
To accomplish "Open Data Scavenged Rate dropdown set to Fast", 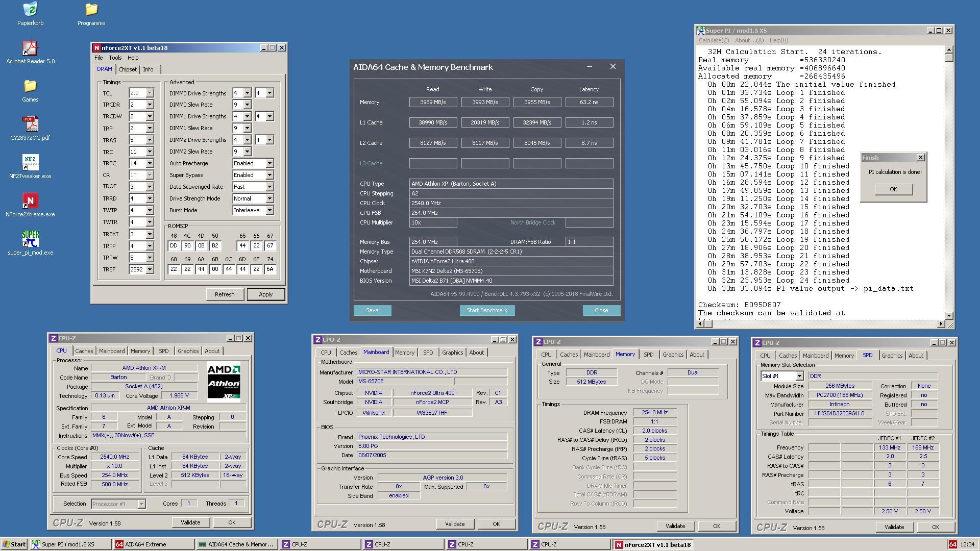I will point(269,187).
